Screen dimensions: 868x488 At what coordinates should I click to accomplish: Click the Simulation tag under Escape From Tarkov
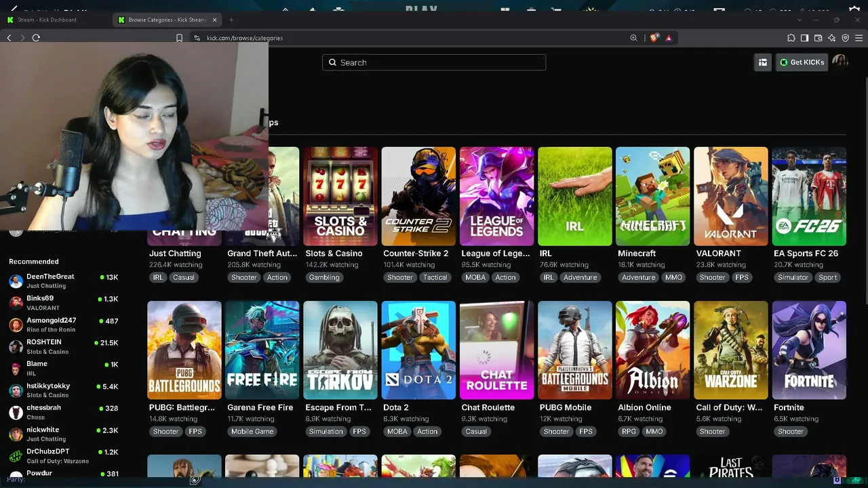click(x=326, y=431)
